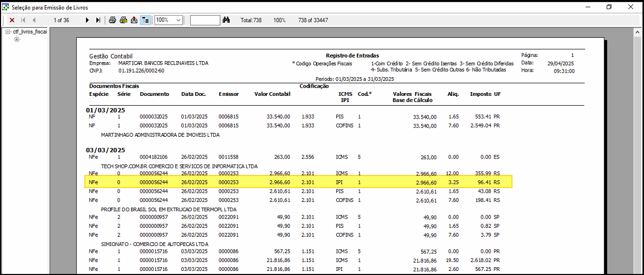
Task: Click 'SIMIONATO - COMERCIO DE AUTOPECAS LTDA' line
Action: [x=154, y=243]
